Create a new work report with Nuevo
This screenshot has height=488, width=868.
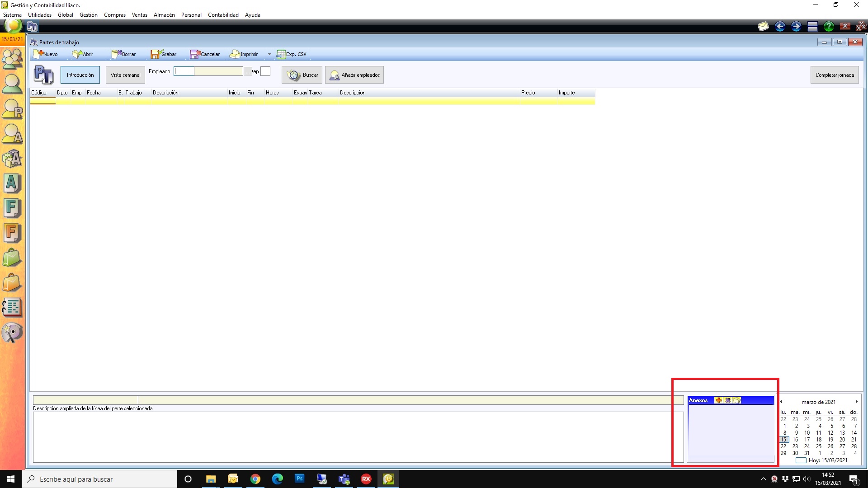point(46,54)
